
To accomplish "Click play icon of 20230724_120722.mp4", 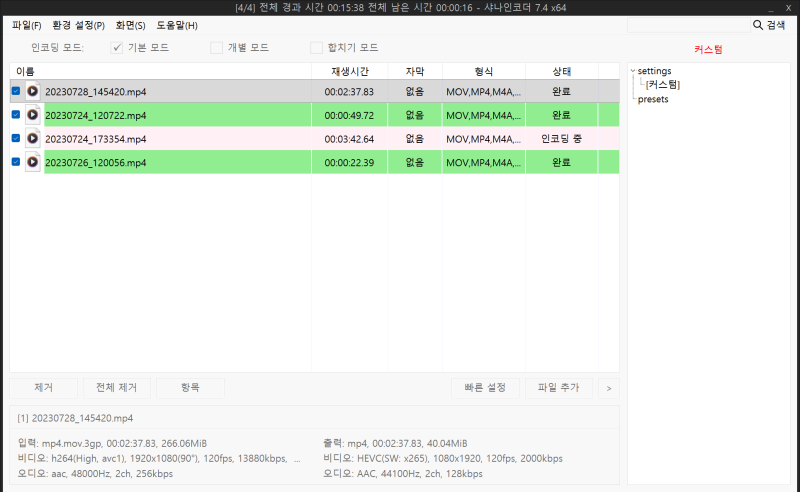I will [33, 115].
